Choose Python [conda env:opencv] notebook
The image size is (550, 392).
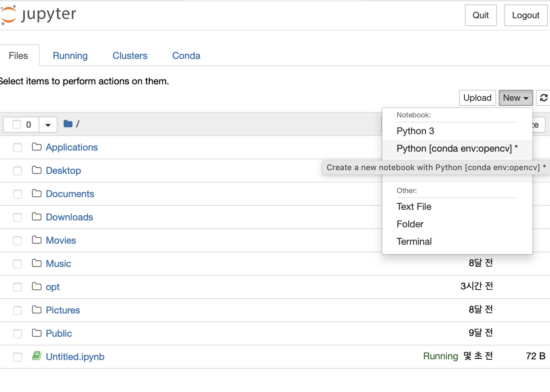(x=457, y=149)
